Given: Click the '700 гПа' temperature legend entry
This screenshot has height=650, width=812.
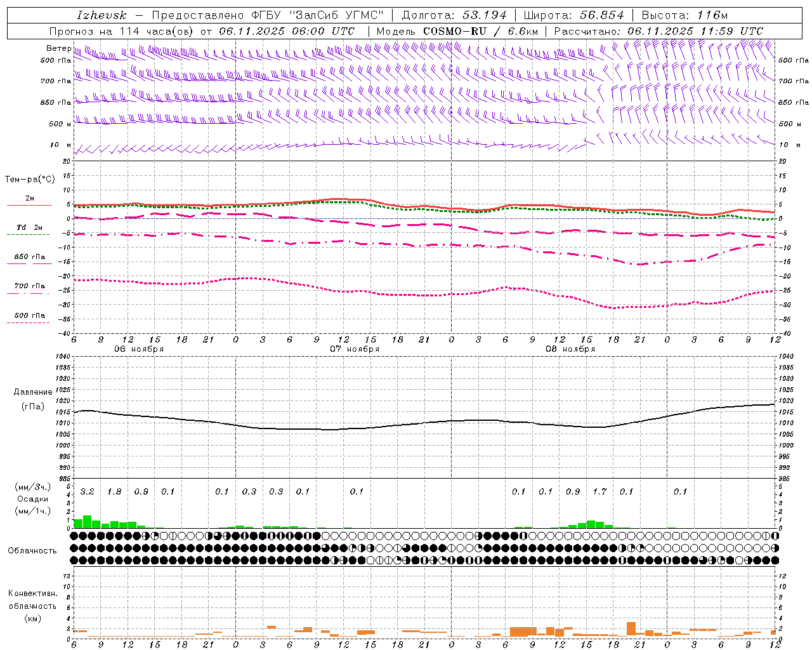Looking at the screenshot, I should tap(29, 286).
